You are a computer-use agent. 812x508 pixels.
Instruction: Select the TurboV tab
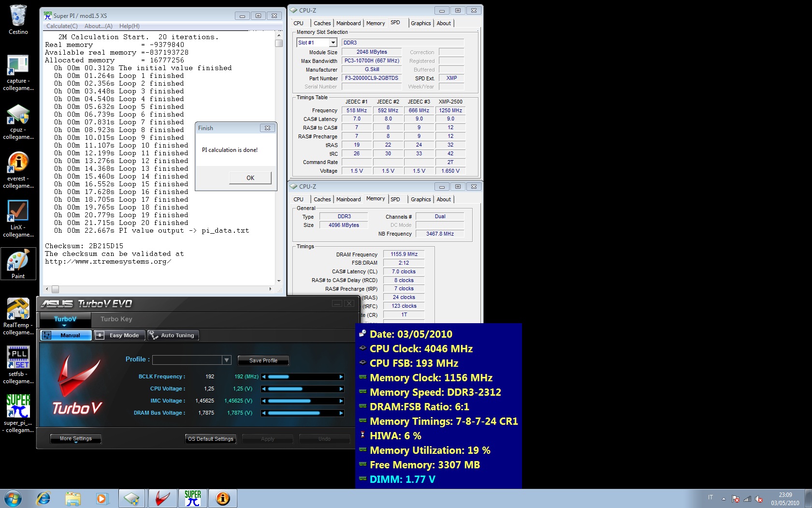pos(65,319)
